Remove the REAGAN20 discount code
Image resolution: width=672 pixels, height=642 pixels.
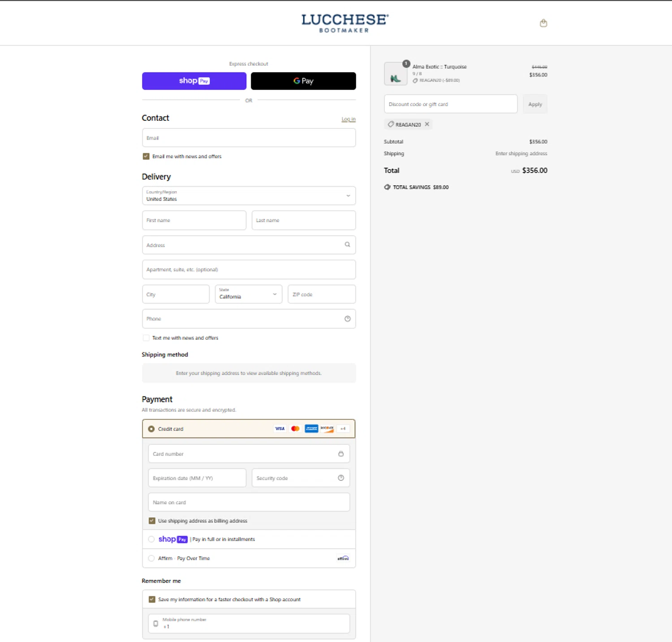[427, 124]
